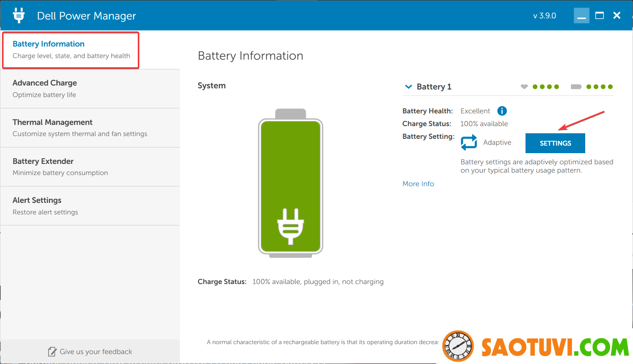This screenshot has height=364, width=633.
Task: Select the Battery Extender section
Action: tap(90, 167)
